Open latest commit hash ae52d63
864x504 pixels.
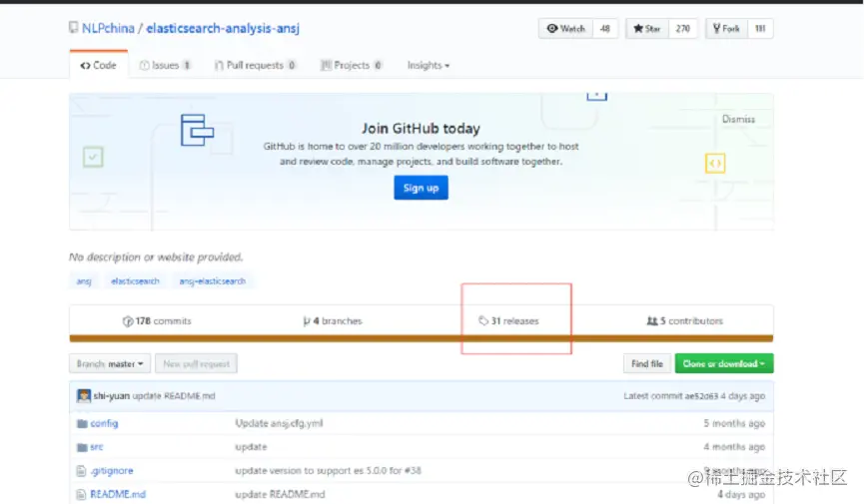pyautogui.click(x=701, y=395)
